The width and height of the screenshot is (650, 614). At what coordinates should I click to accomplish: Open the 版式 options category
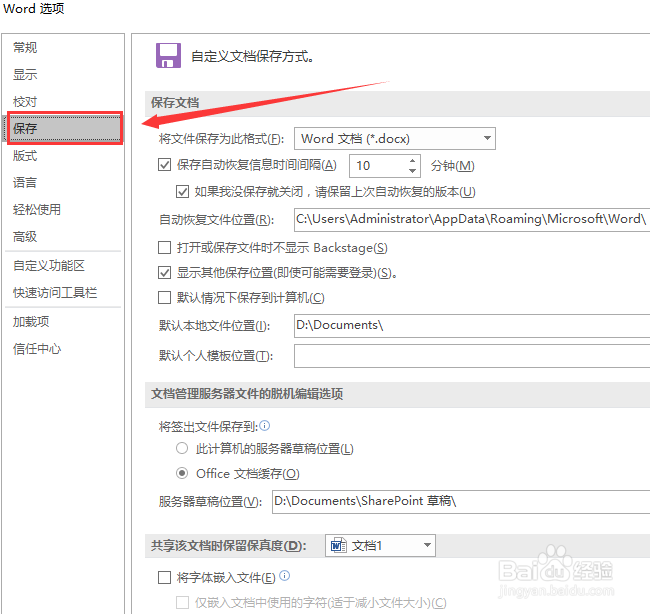[x=25, y=155]
